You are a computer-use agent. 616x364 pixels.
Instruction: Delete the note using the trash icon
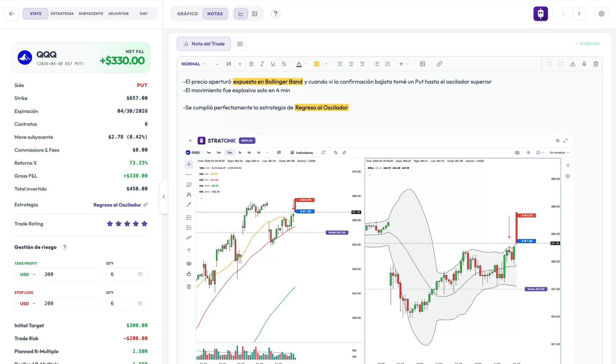coord(596,64)
